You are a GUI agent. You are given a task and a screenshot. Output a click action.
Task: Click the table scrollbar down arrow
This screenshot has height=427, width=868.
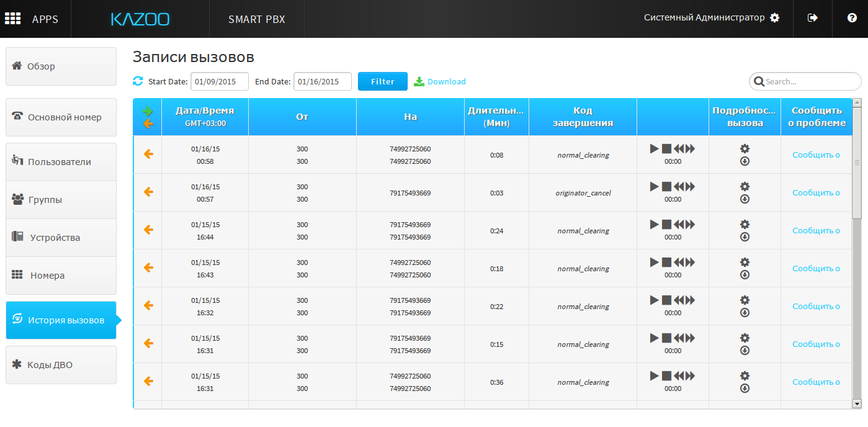[x=857, y=403]
